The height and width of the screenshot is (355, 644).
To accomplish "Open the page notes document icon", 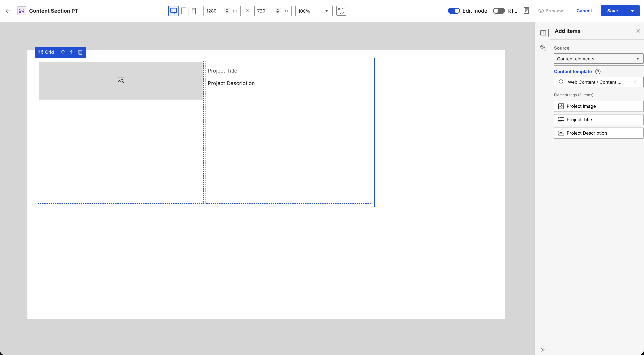I will (x=526, y=11).
